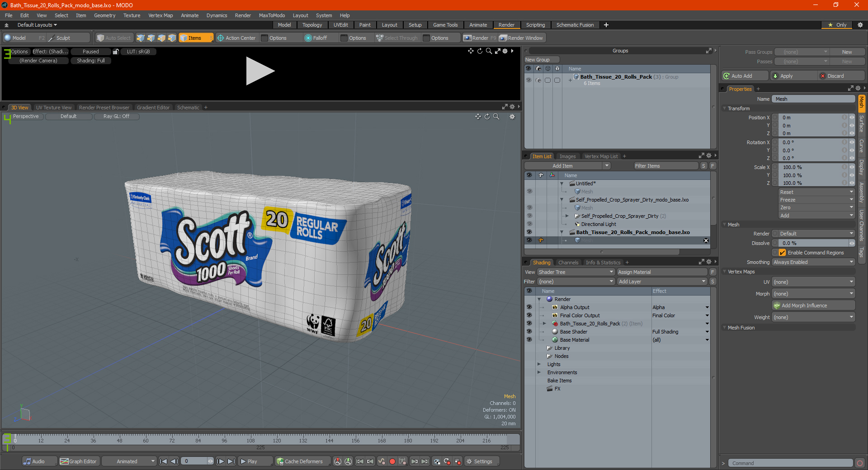This screenshot has height=470, width=868.
Task: Toggle visibility of Directional Light
Action: pyautogui.click(x=529, y=224)
